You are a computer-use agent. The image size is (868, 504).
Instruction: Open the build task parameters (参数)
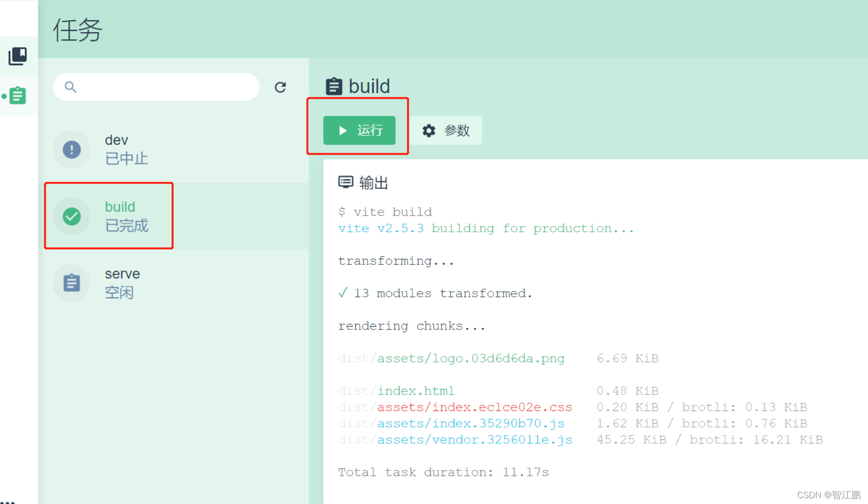point(445,130)
